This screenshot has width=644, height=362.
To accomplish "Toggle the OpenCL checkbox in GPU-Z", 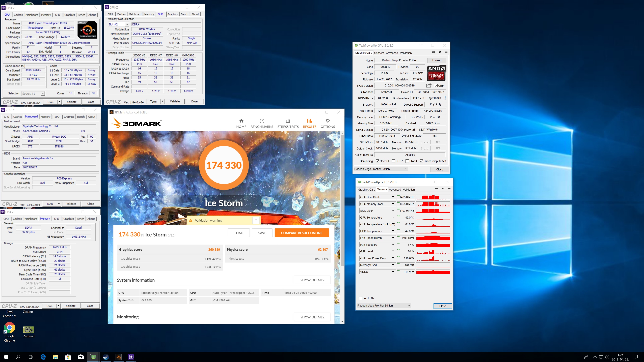I will tap(378, 161).
